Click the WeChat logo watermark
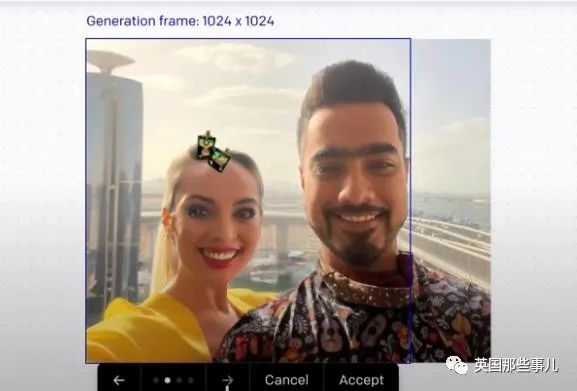577x391 pixels. (x=457, y=365)
